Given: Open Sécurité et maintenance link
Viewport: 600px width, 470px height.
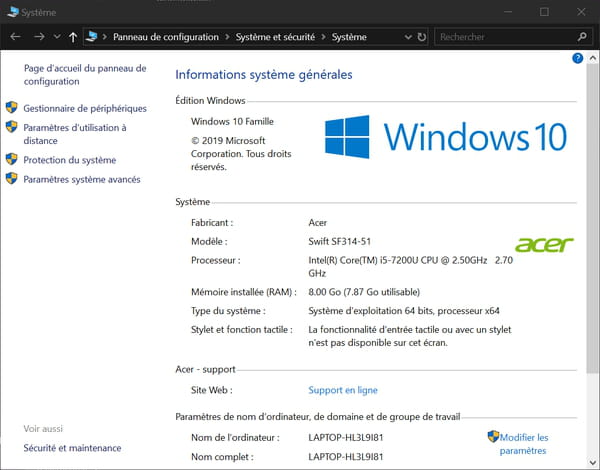Looking at the screenshot, I should [x=72, y=448].
